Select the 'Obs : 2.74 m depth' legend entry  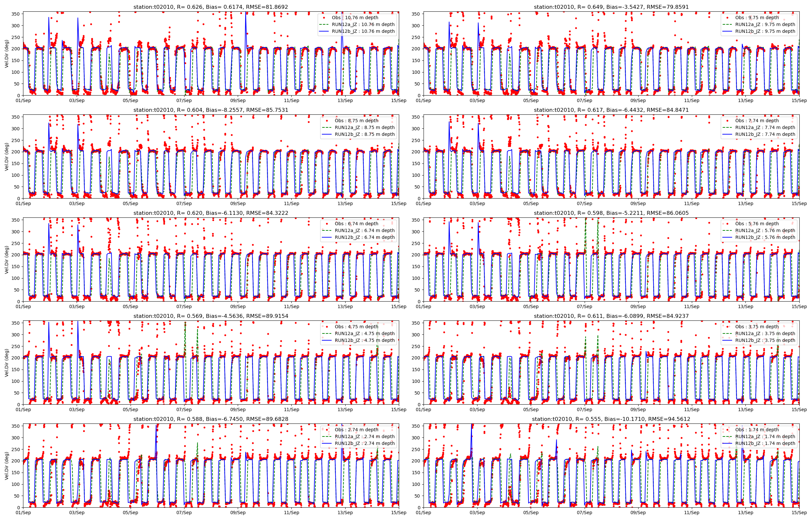[356, 430]
